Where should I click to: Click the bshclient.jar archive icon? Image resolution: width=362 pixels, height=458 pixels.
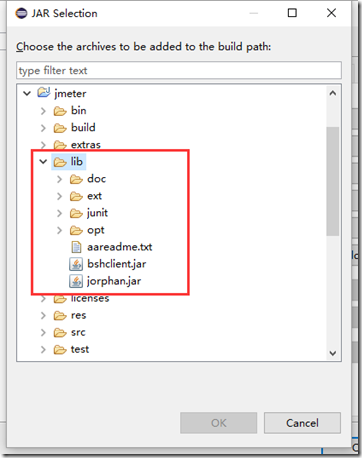coord(76,264)
